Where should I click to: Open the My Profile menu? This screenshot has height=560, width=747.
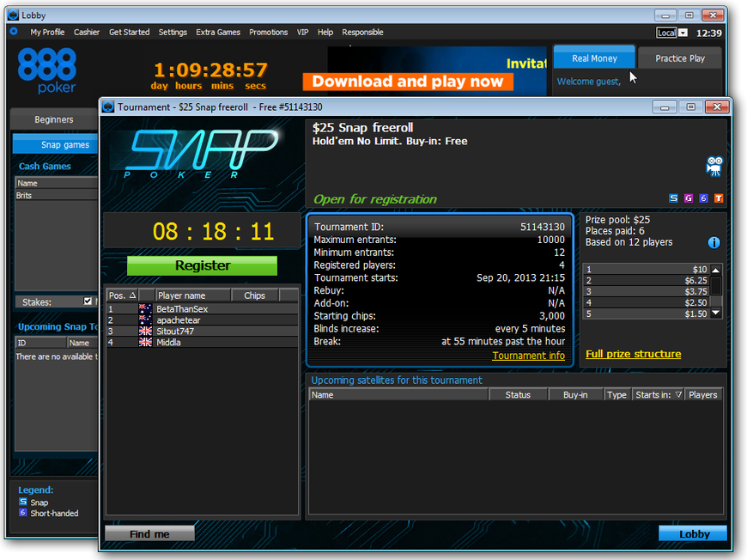click(x=47, y=32)
